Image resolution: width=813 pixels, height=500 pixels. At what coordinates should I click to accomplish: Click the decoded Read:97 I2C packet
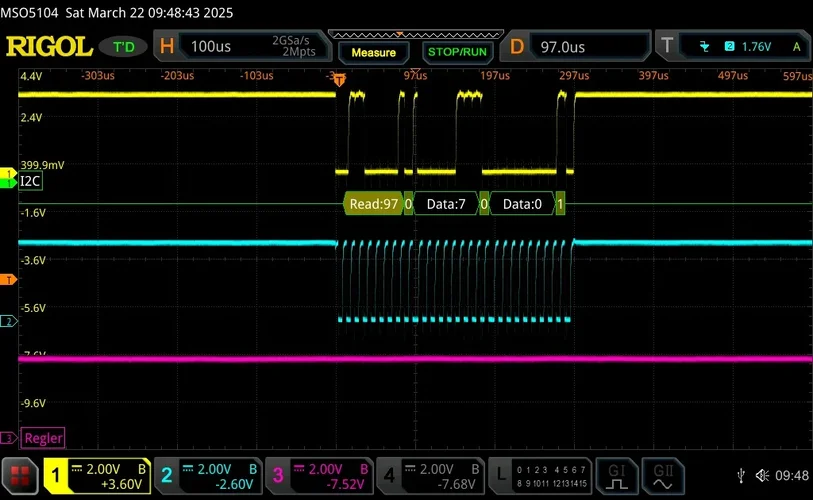click(373, 204)
